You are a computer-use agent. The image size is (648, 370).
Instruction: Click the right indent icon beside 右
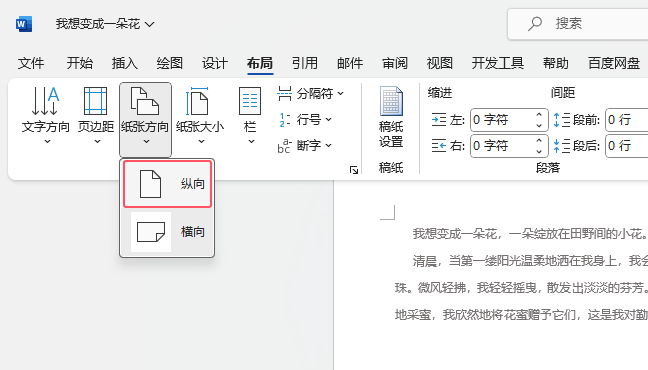(x=439, y=146)
